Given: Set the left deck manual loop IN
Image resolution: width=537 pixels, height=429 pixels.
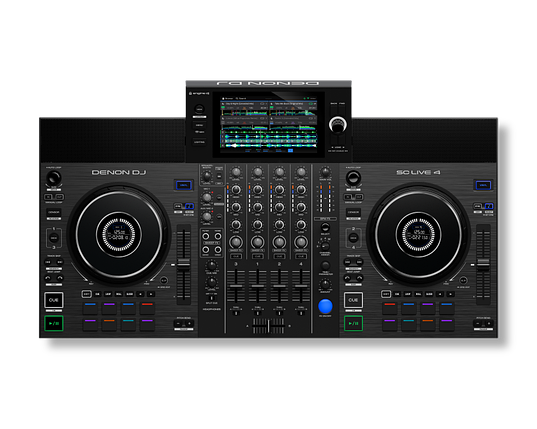Looking at the screenshot, I should (x=49, y=197).
